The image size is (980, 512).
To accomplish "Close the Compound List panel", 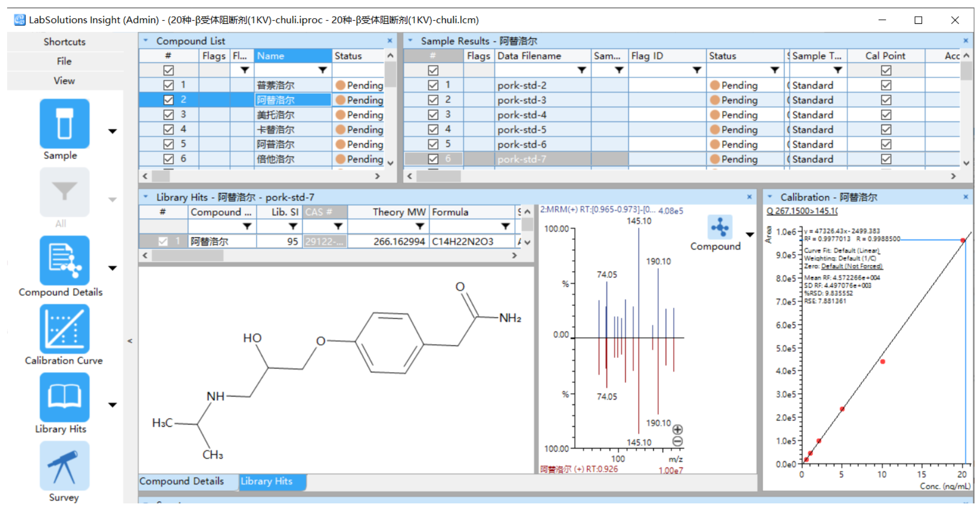I will [x=390, y=41].
